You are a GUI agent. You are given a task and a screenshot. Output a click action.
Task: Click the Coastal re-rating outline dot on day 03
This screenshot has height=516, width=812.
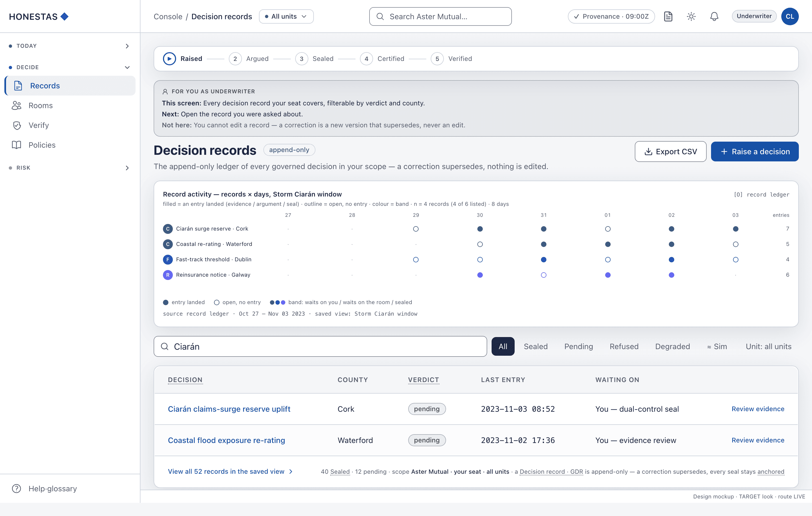click(x=735, y=244)
